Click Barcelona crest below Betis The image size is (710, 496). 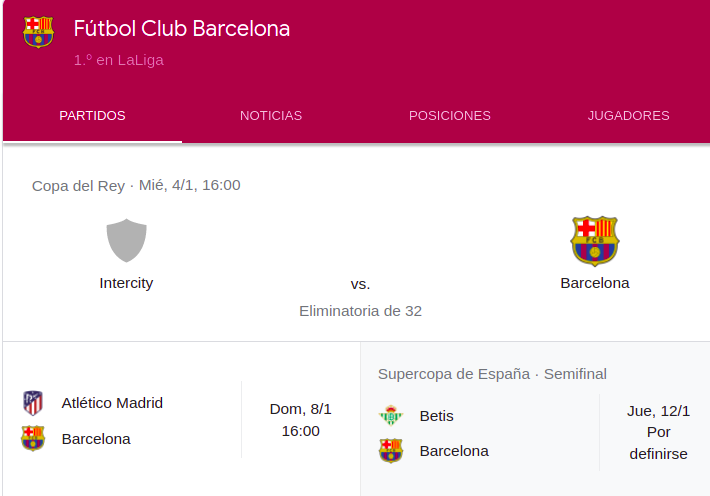391,451
